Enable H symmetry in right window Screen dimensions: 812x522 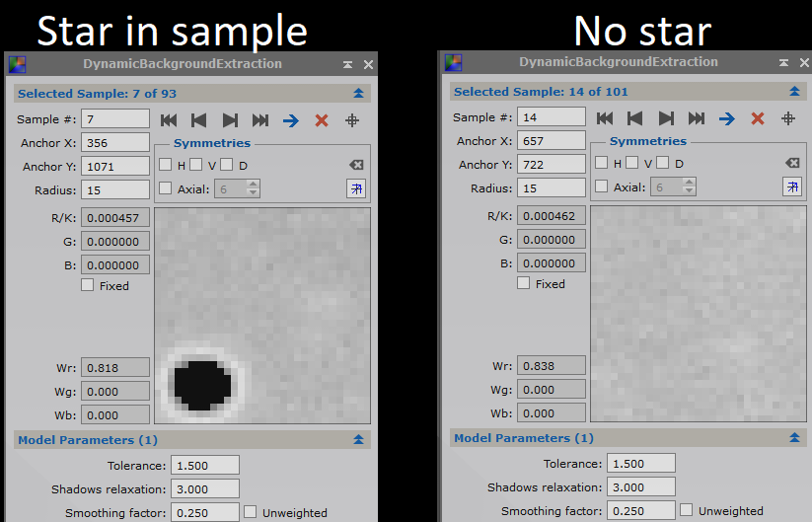pyautogui.click(x=601, y=163)
